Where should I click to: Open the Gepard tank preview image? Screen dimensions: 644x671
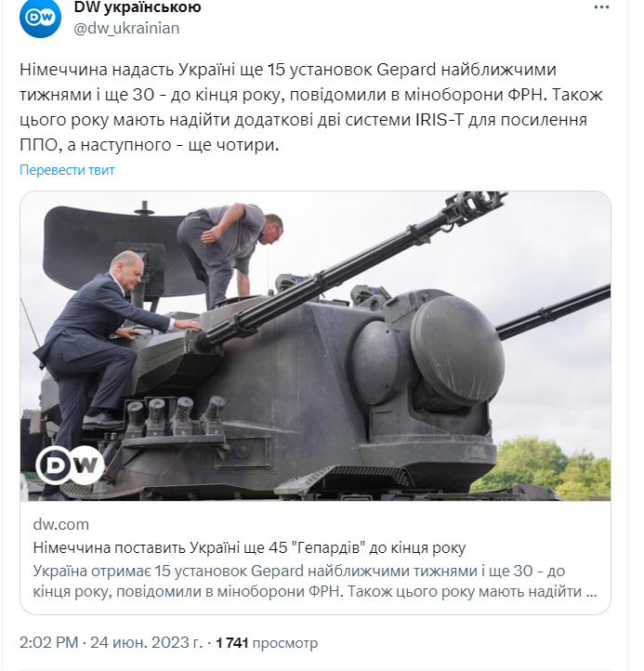coord(315,346)
